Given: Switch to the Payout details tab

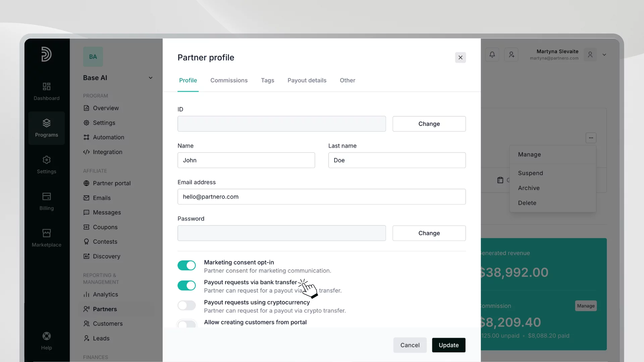Looking at the screenshot, I should [307, 80].
